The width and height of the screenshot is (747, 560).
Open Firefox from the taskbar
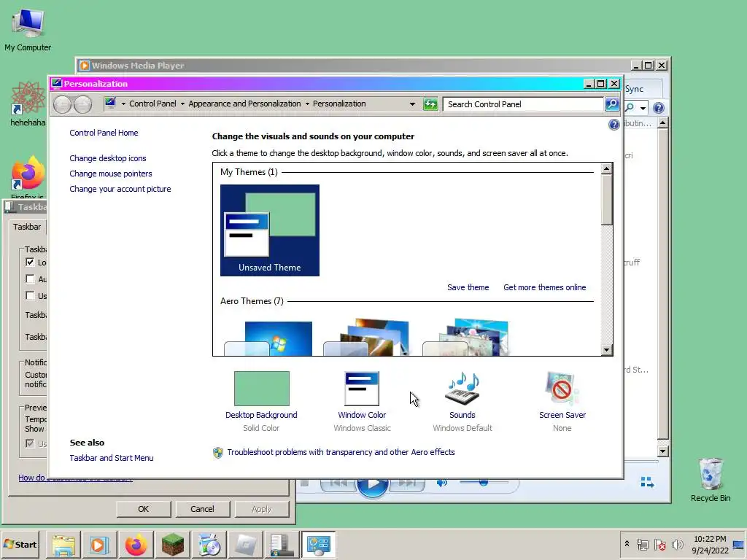coord(136,544)
